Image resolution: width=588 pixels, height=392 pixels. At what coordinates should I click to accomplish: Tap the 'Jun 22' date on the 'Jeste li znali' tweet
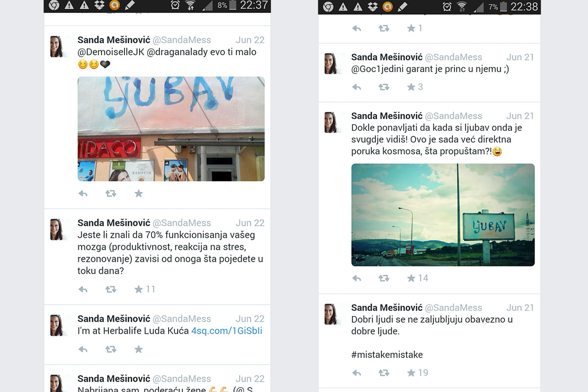250,223
